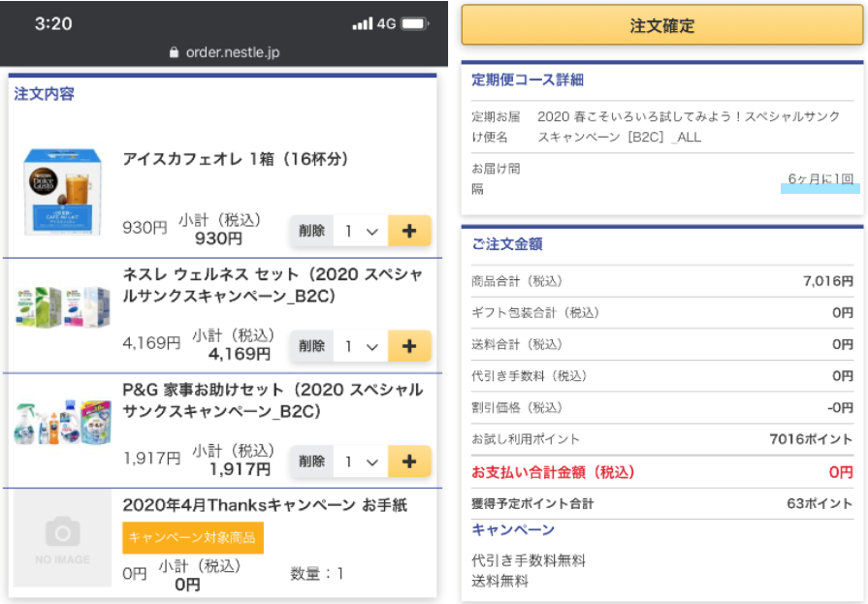868x604 pixels.
Task: Open quantity dropdown for P&G 家事お助けセット
Action: click(361, 461)
